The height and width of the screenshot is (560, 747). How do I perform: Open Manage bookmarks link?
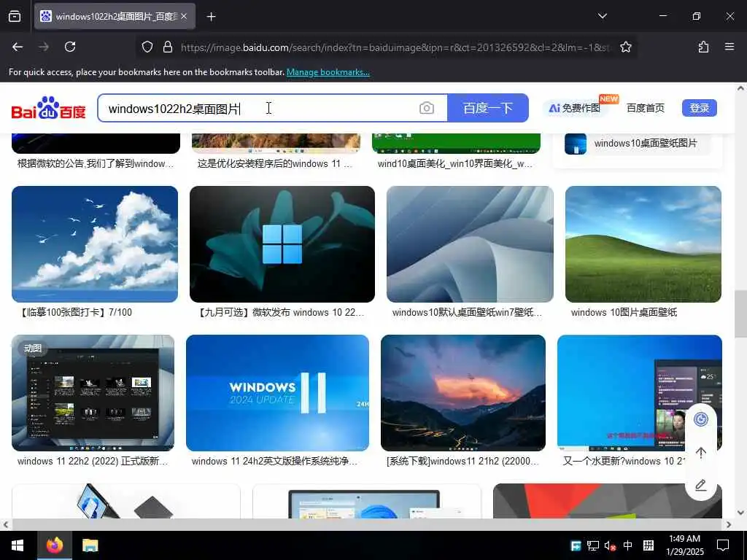(x=328, y=72)
